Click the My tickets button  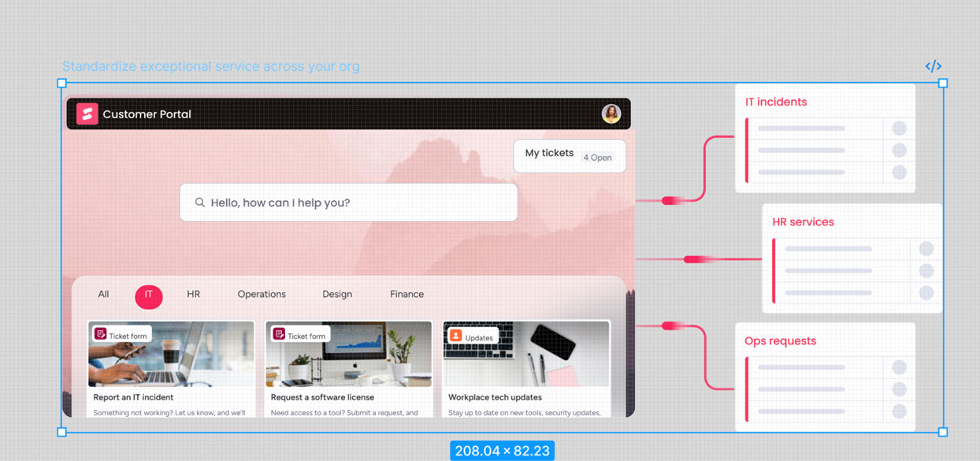pyautogui.click(x=569, y=155)
